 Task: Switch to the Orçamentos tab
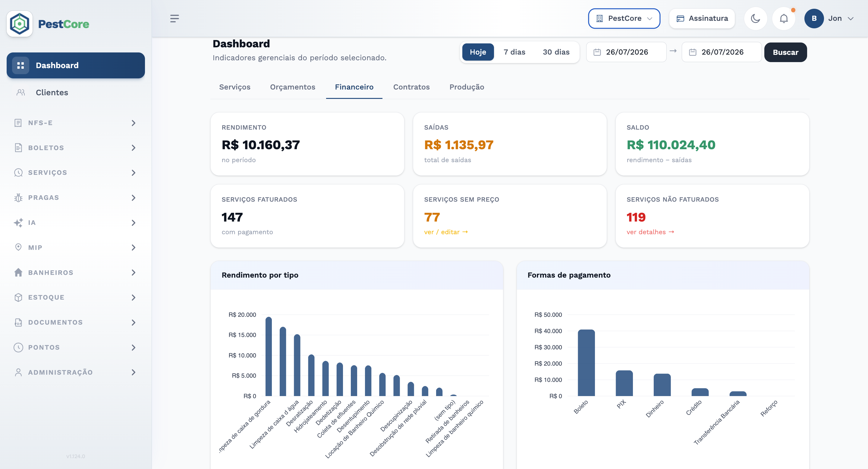click(x=292, y=87)
